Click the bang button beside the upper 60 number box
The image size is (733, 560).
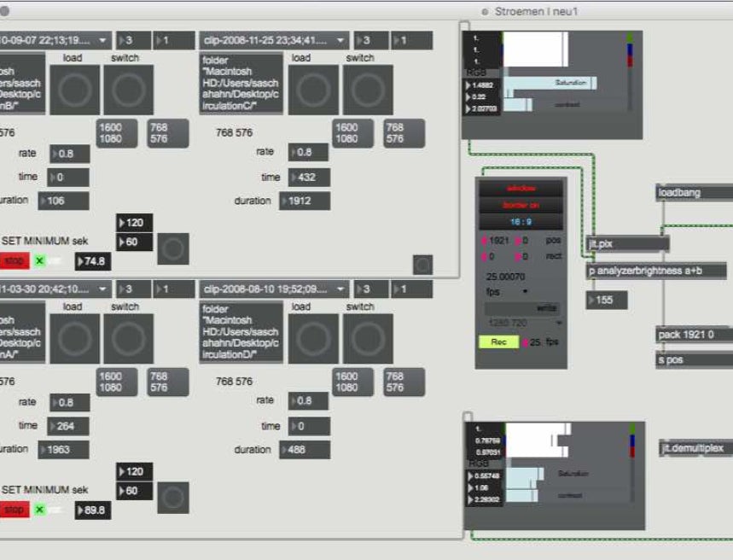(173, 248)
